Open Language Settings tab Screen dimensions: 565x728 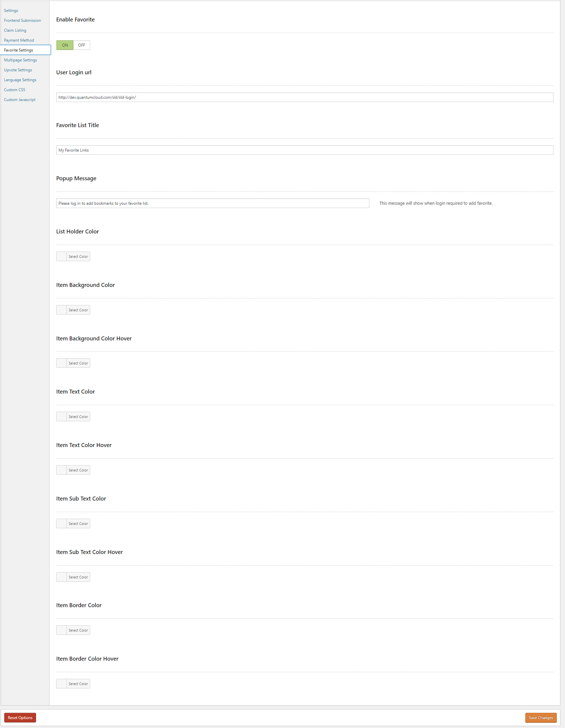coord(20,80)
